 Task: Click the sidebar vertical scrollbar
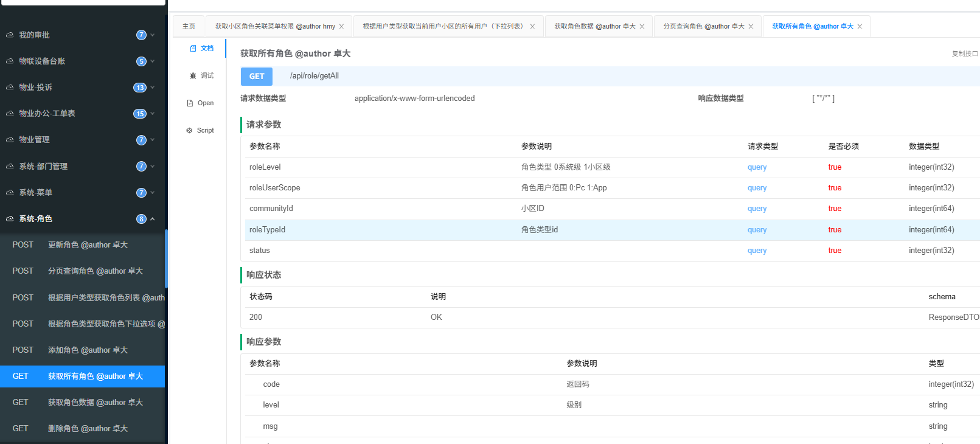click(166, 258)
